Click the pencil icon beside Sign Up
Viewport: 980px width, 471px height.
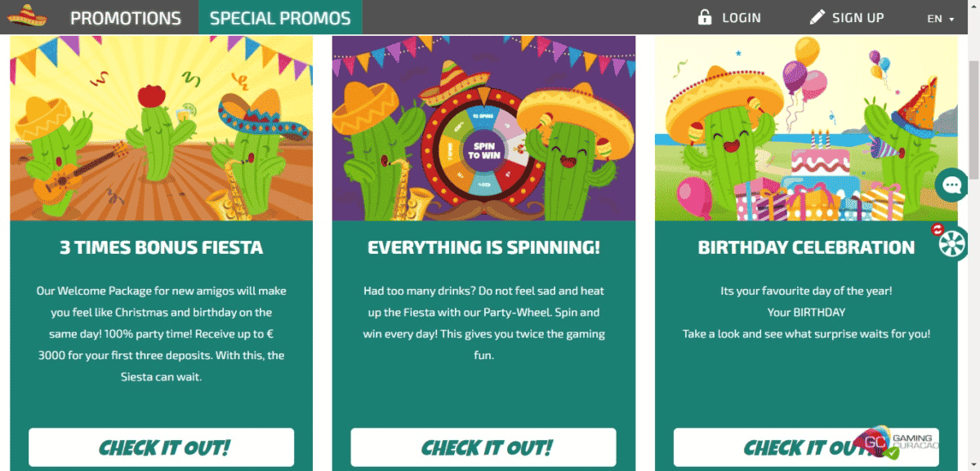[817, 17]
